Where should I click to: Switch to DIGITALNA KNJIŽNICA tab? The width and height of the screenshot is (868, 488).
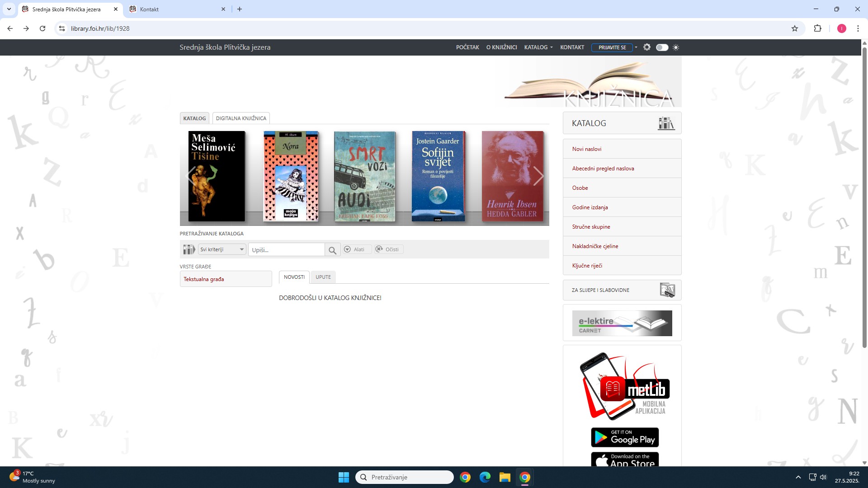pos(241,118)
